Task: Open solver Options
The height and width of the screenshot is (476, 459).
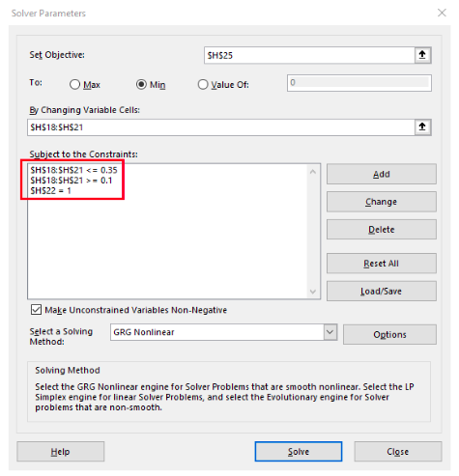Action: click(389, 334)
